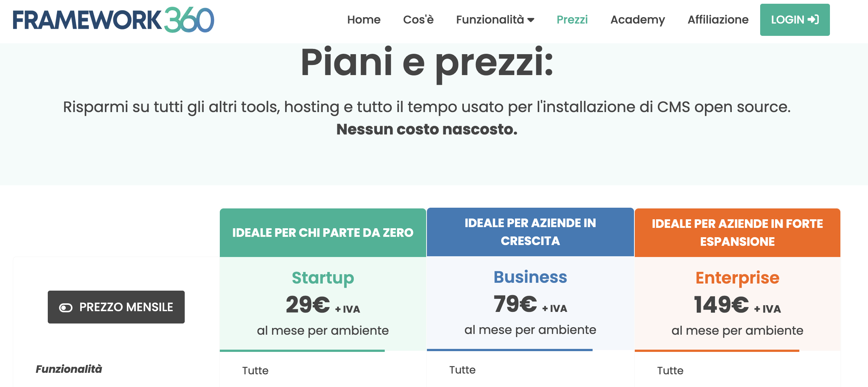
Task: Go to the Cos'è page
Action: (418, 20)
